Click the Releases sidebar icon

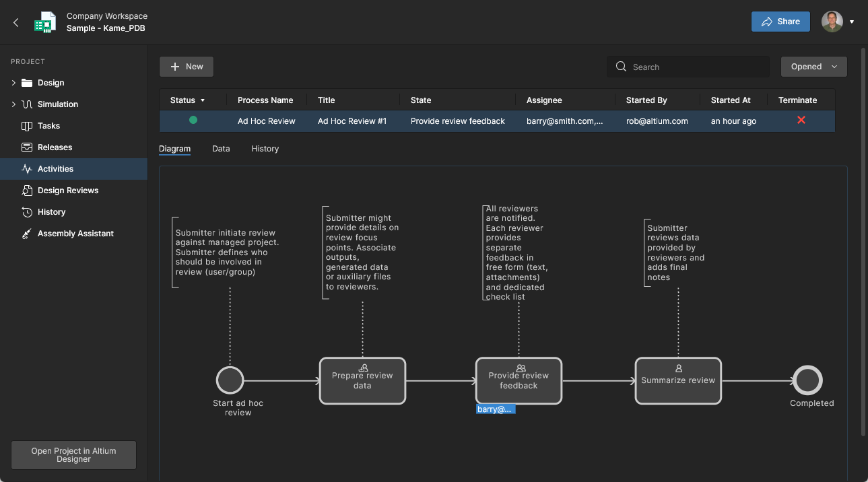pyautogui.click(x=27, y=147)
